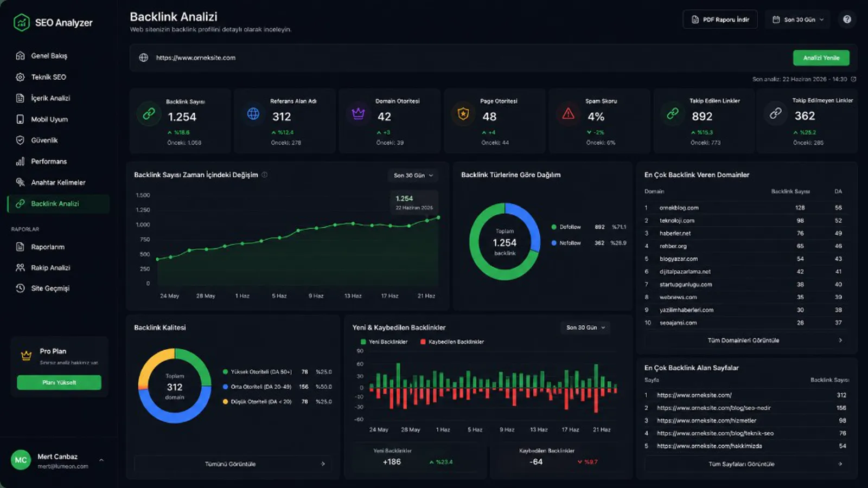Expand the Mert Canbaz user menu chevron
Screen dimensions: 868x488
(x=101, y=460)
